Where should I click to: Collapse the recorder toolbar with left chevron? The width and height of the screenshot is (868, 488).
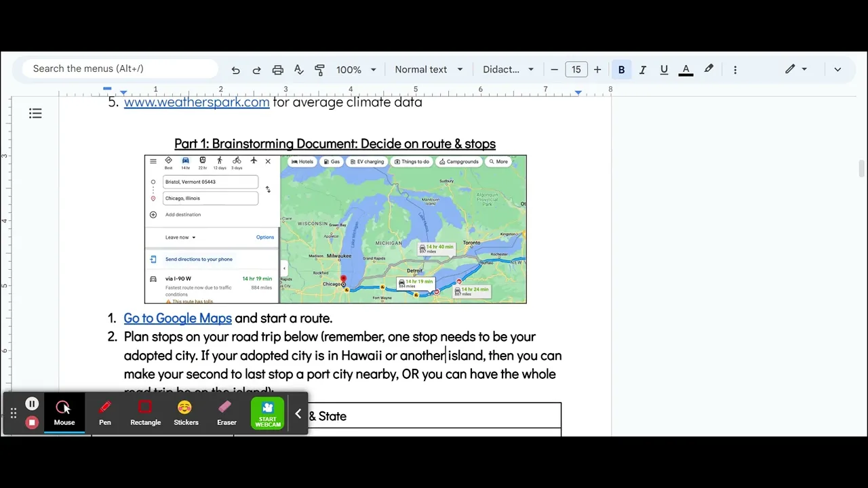pyautogui.click(x=298, y=413)
